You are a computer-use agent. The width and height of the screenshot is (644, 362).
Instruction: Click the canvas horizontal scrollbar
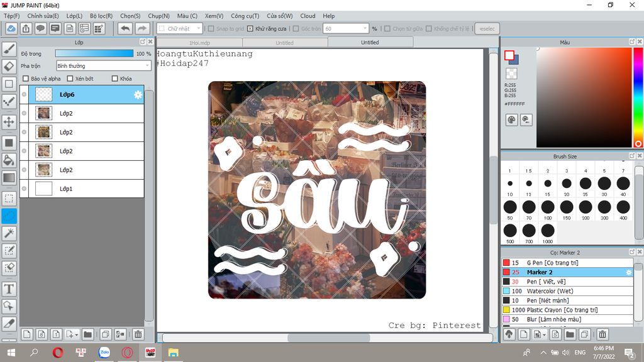tap(328, 337)
